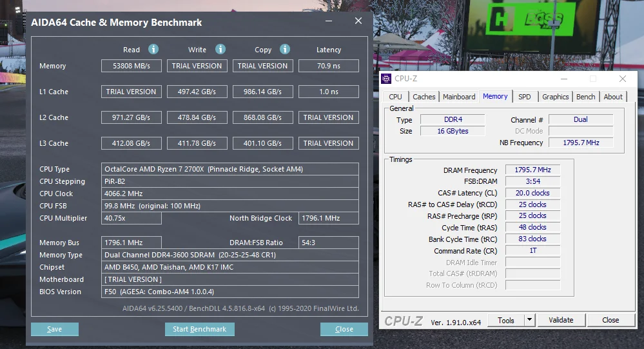Close the CPU-Z window with X
This screenshot has height=349, width=644.
pos(623,79)
